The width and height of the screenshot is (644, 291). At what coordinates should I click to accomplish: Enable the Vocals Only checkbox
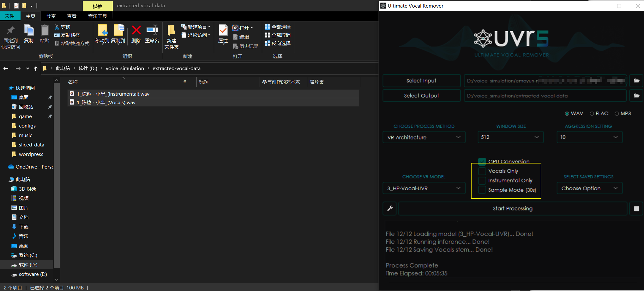point(482,171)
